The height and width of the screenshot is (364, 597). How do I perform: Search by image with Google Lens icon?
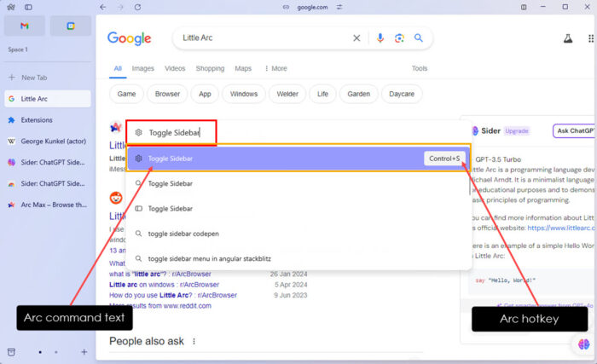click(399, 38)
